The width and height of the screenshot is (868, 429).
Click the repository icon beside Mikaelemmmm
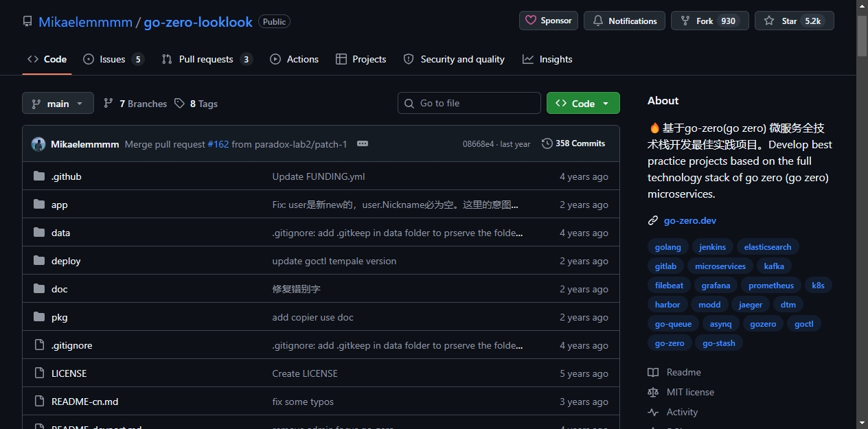click(x=27, y=21)
